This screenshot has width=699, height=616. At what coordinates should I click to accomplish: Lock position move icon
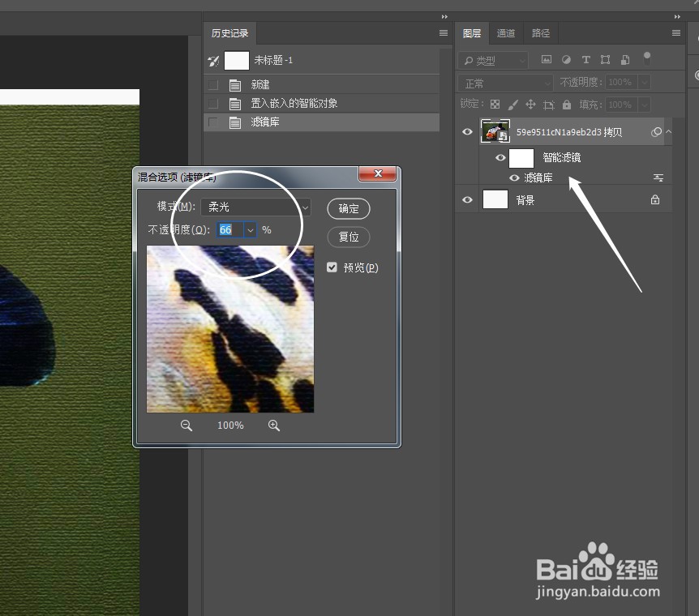(x=530, y=105)
